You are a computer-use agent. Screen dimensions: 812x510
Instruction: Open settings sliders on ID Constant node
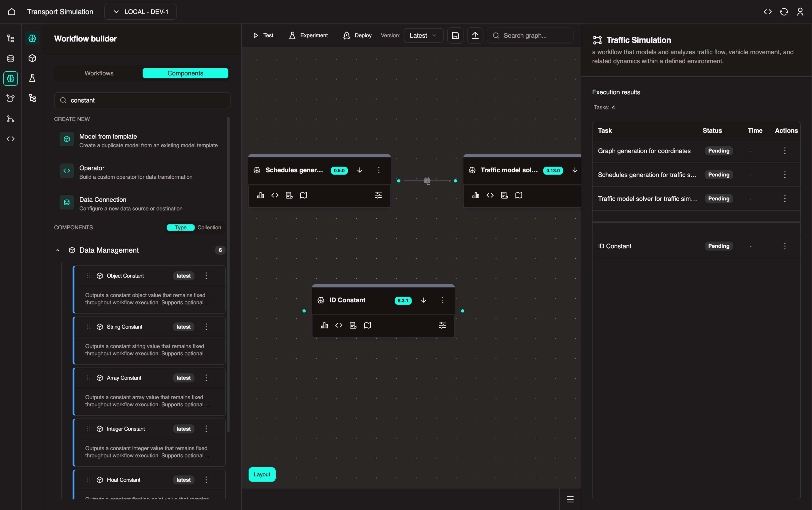(442, 325)
